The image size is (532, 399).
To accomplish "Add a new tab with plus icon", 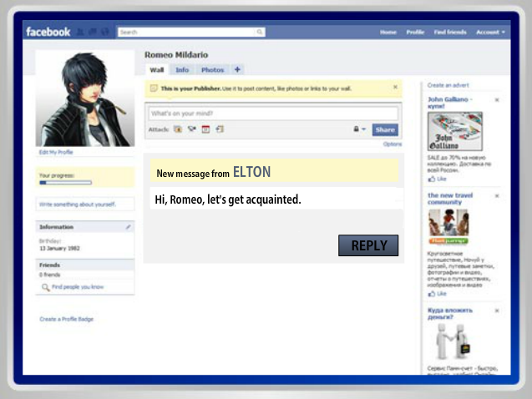I will [237, 69].
